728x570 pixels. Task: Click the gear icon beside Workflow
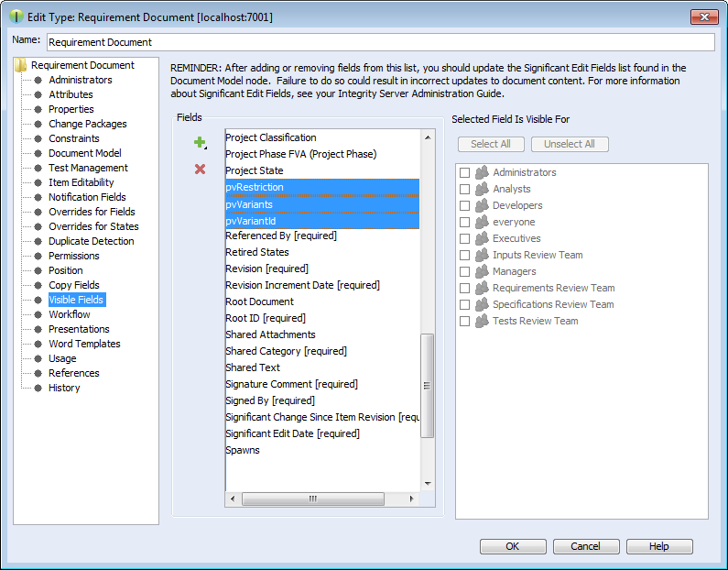pos(38,314)
